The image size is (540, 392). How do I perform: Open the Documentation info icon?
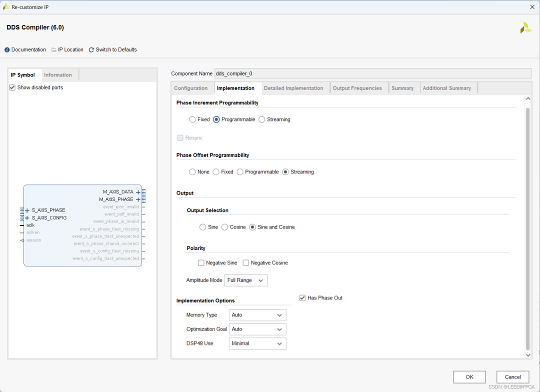tap(7, 50)
